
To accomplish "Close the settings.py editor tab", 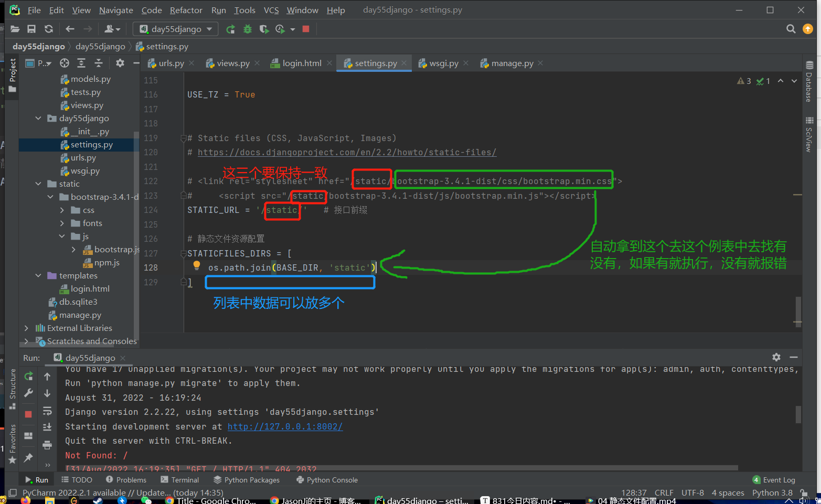I will 404,63.
